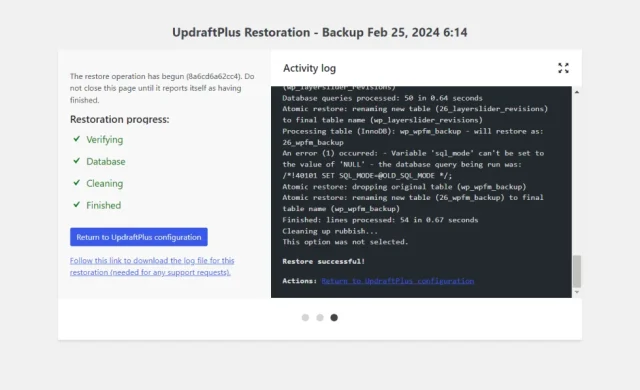Open the Return to UpdraftPlus configuration link in Actions

[x=398, y=281]
